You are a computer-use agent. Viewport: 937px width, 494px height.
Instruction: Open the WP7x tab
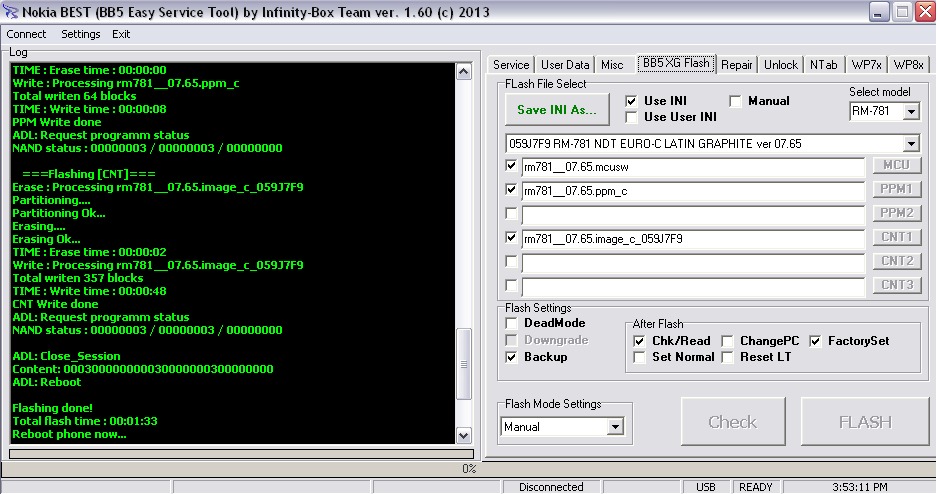(866, 65)
